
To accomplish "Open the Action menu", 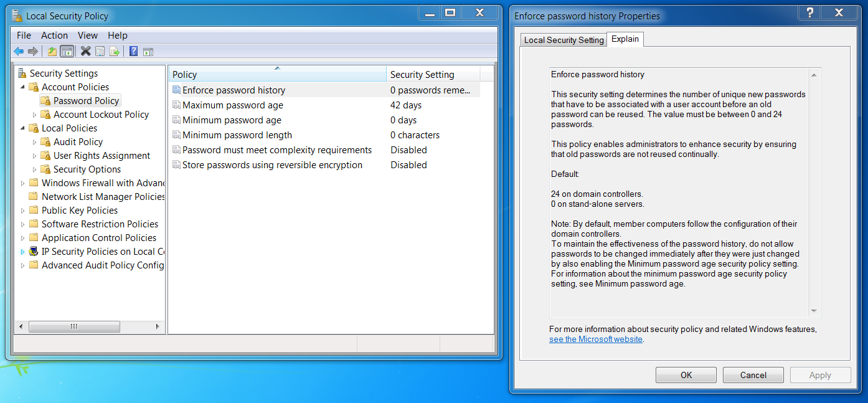I will point(54,36).
